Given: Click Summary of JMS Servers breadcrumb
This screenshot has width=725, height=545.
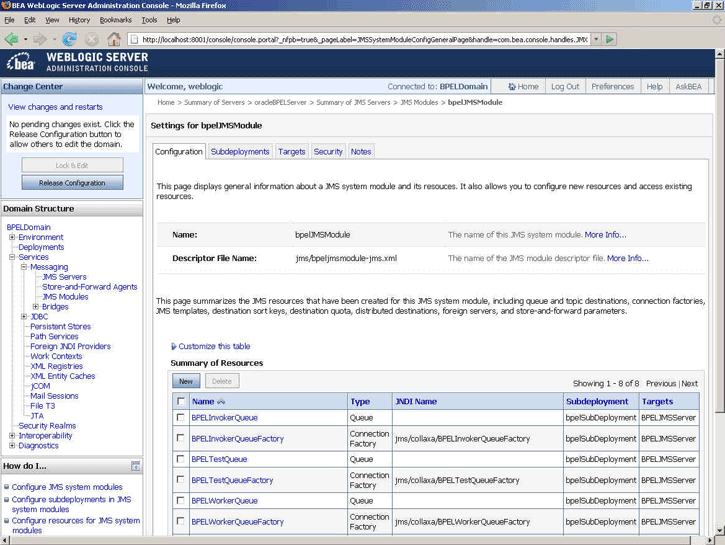Looking at the screenshot, I should pos(353,103).
